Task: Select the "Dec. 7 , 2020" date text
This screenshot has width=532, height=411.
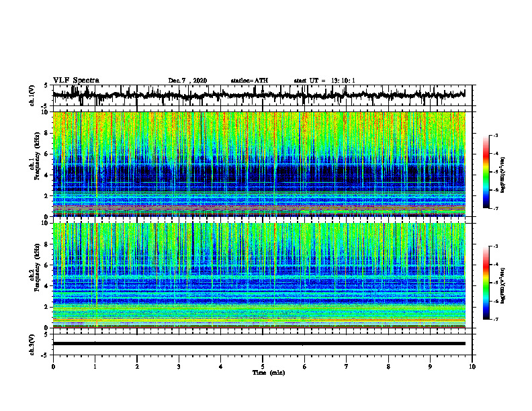Action: (187, 81)
